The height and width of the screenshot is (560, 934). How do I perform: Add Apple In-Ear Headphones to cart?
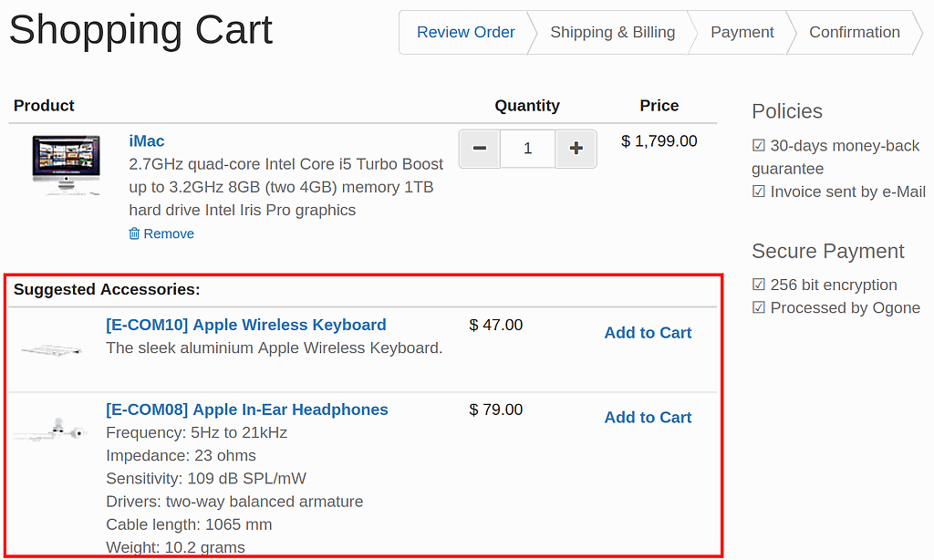click(648, 418)
